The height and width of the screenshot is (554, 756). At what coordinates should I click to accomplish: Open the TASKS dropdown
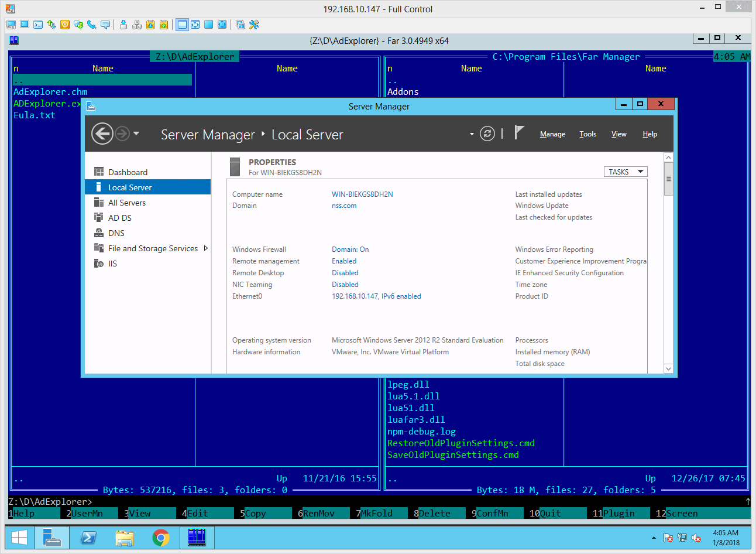(626, 172)
